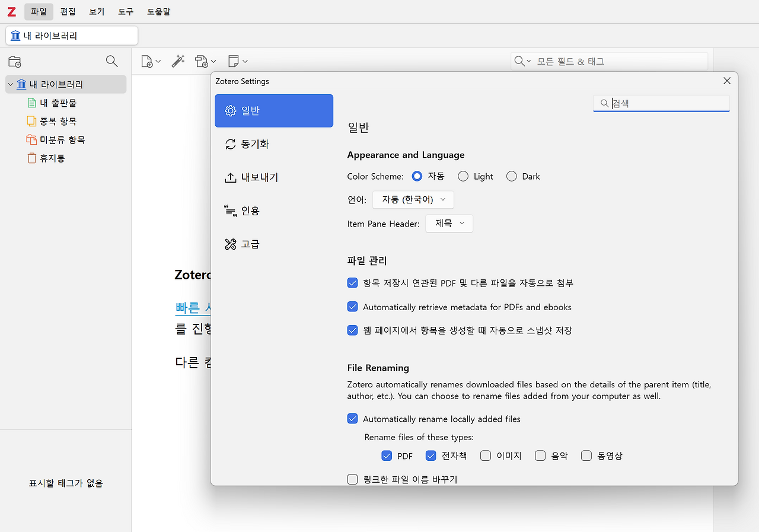Enable the 링크한 파일 이름 바꾸기 checkbox
The width and height of the screenshot is (759, 532).
tap(353, 479)
